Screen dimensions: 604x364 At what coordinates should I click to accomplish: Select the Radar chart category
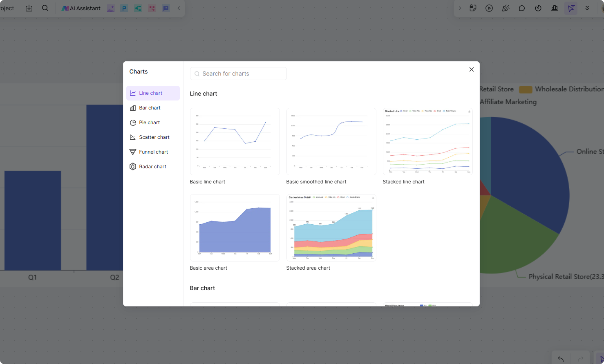[153, 167]
